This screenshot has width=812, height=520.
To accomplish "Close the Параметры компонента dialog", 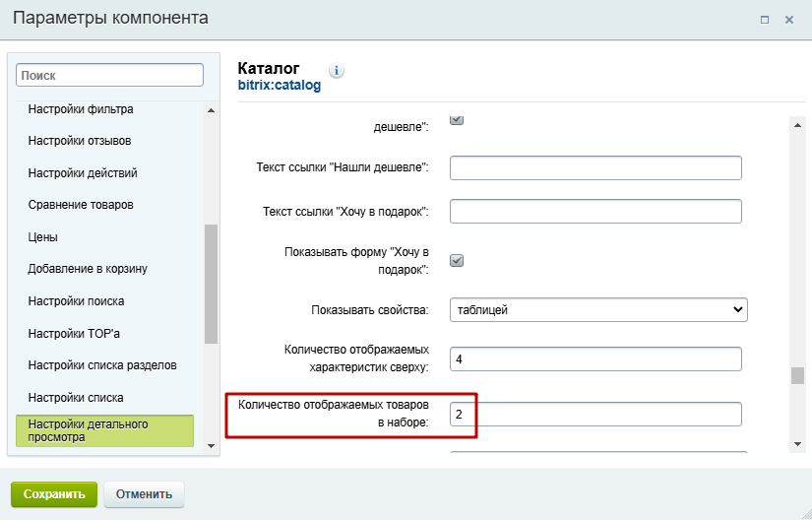I will tap(789, 20).
